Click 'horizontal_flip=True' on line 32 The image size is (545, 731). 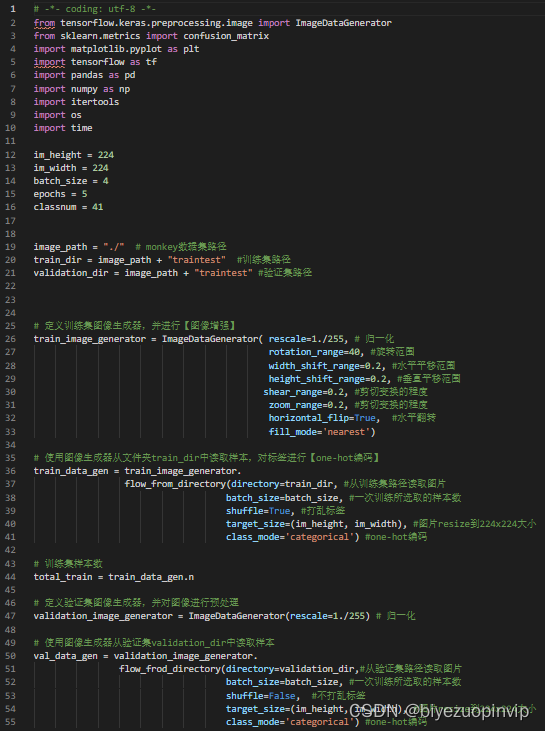pos(322,418)
